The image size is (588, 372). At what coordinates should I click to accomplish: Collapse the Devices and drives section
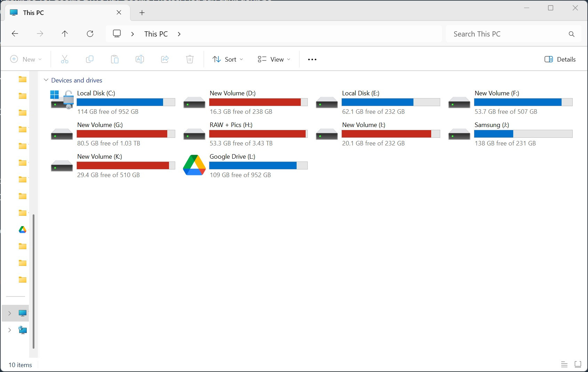pyautogui.click(x=46, y=80)
